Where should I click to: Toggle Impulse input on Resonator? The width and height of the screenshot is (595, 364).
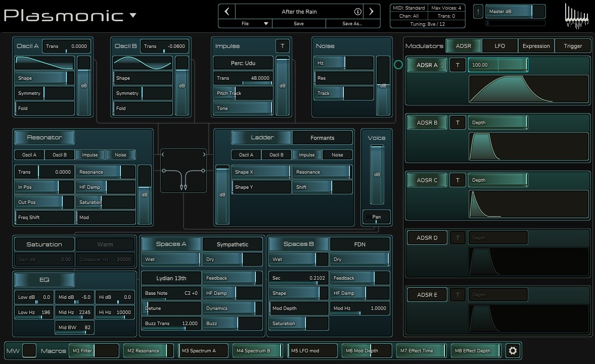pos(90,155)
